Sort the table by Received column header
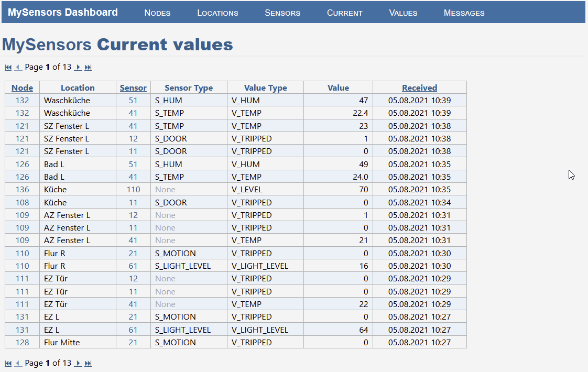This screenshot has height=372, width=588. tap(420, 87)
